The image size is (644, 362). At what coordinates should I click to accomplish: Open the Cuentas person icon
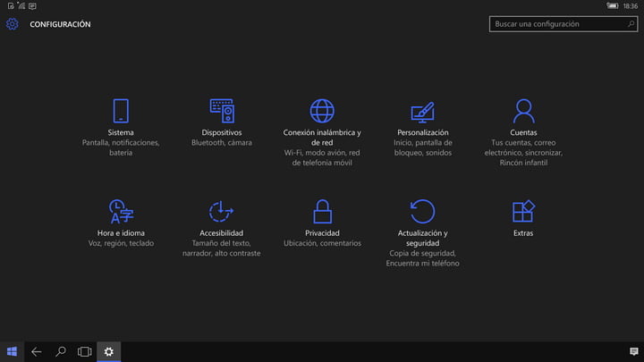(523, 111)
